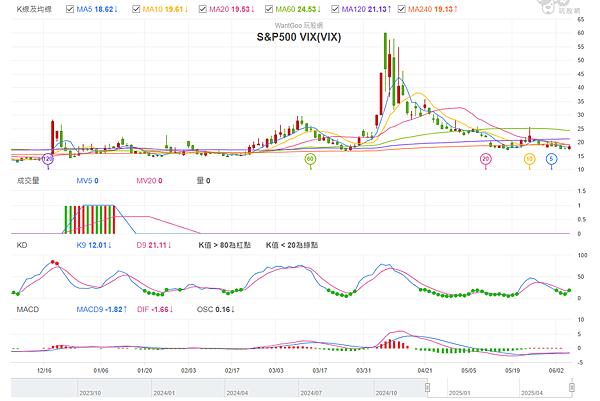The image size is (600, 401).
Task: Click the KD indicator panel label
Action: (x=22, y=245)
